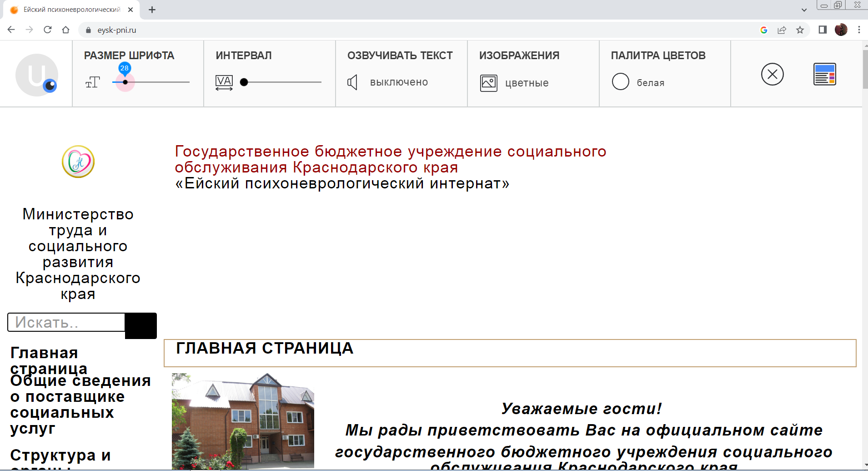Screen dimensions: 868x471
Task: Switch to regular site version icon
Action: (x=824, y=74)
